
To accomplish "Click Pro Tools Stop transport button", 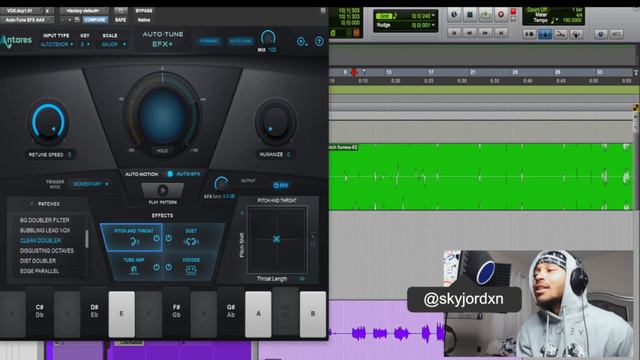I will pyautogui.click(x=469, y=15).
